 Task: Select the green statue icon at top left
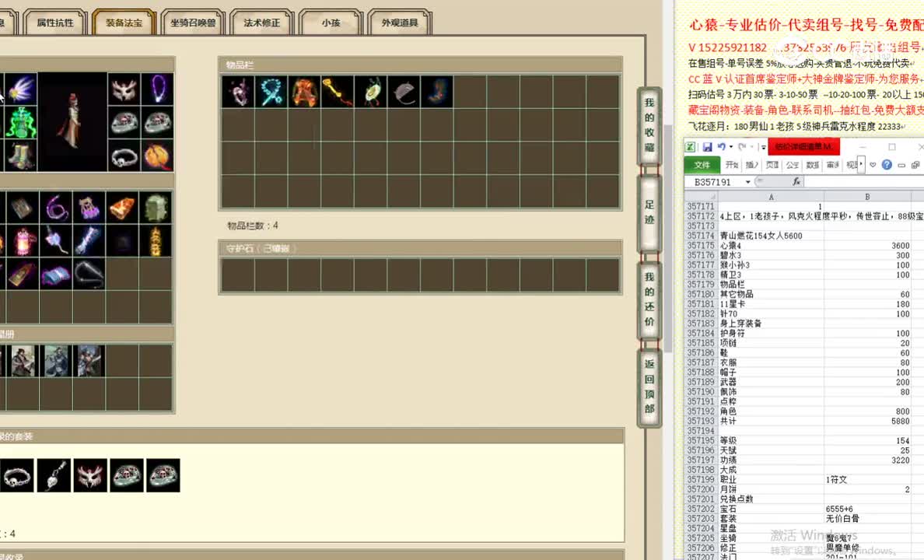pyautogui.click(x=20, y=121)
